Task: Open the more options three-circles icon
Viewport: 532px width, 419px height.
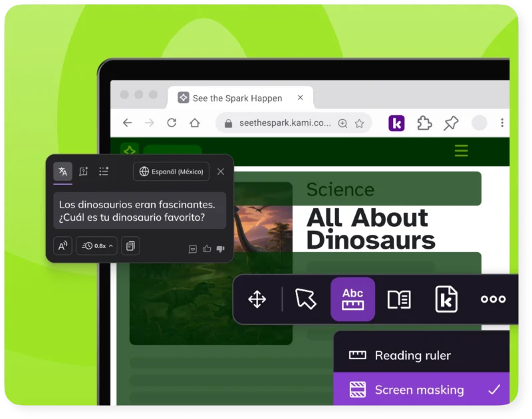Action: (493, 299)
